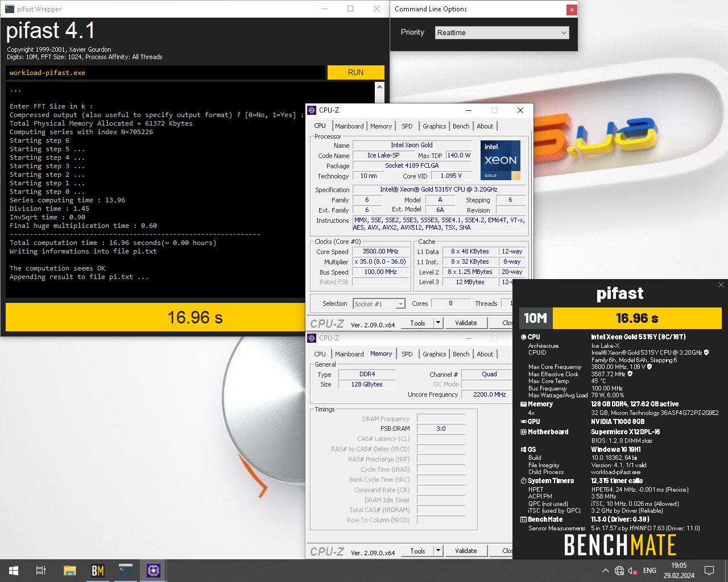The image size is (728, 582).
Task: Open File Explorer from the taskbar
Action: coord(69,571)
